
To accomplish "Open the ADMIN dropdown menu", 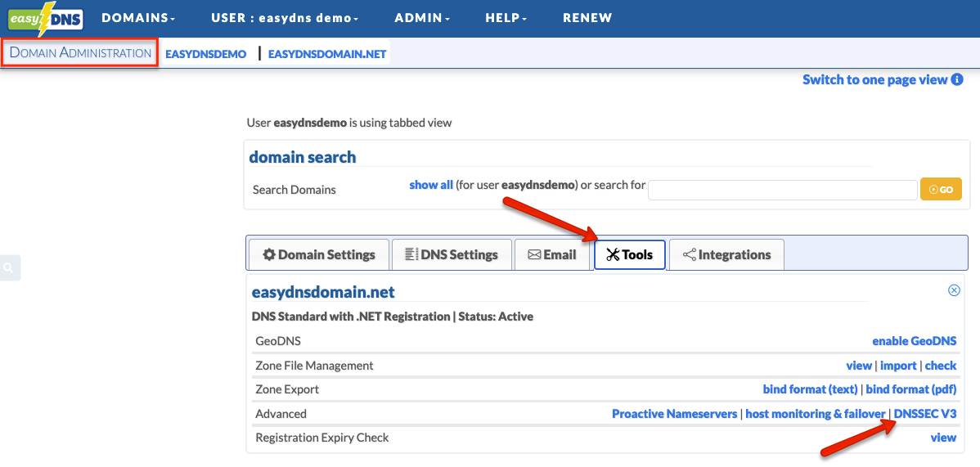I will click(x=422, y=18).
